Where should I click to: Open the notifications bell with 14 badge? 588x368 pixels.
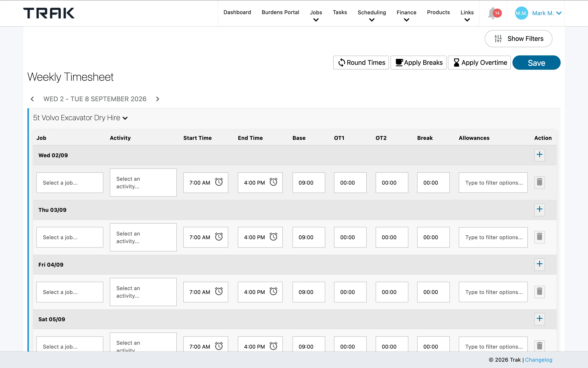[x=494, y=13]
